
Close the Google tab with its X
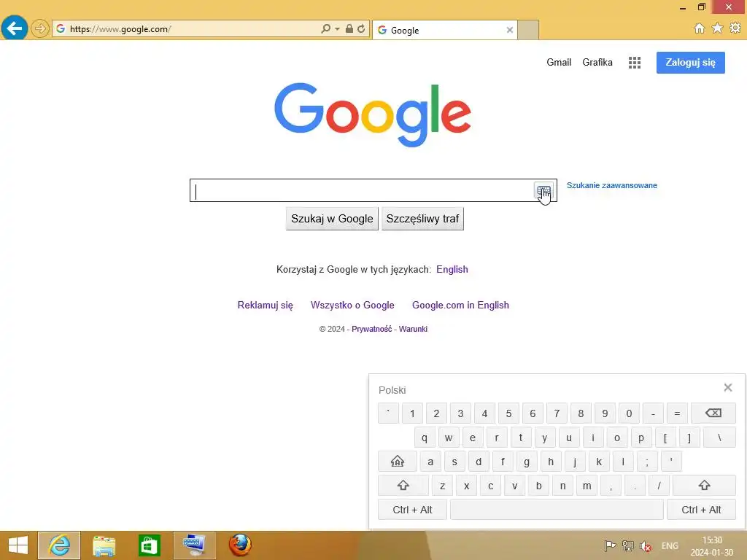[x=510, y=30]
